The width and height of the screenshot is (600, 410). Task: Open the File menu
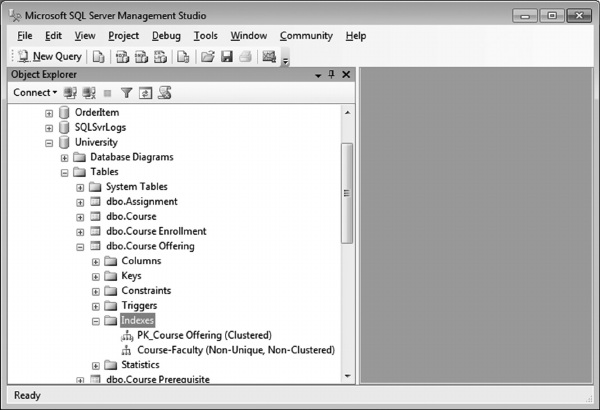[x=24, y=36]
